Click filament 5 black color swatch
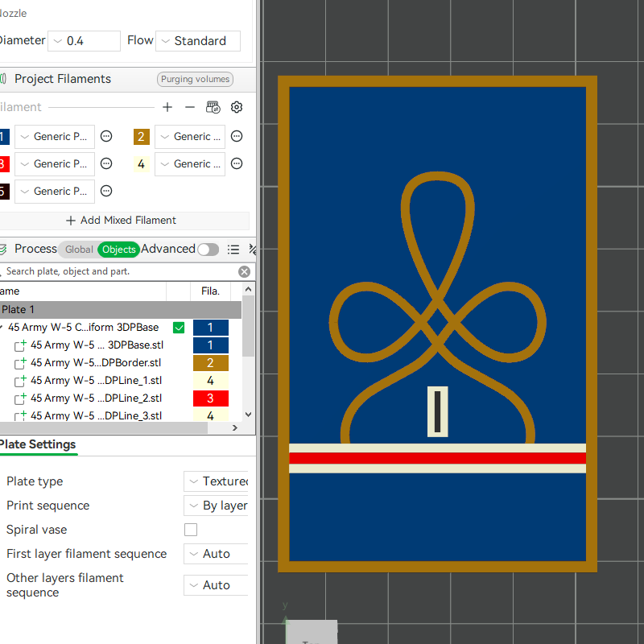The image size is (644, 644). pyautogui.click(x=4, y=192)
